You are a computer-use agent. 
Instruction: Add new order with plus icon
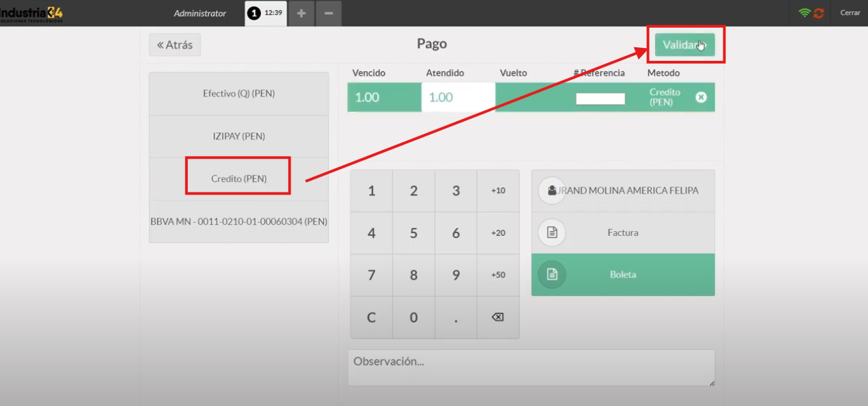pos(302,14)
